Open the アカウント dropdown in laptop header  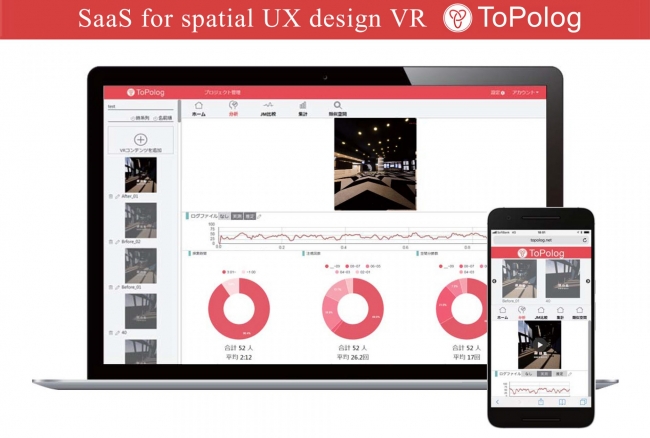click(525, 92)
